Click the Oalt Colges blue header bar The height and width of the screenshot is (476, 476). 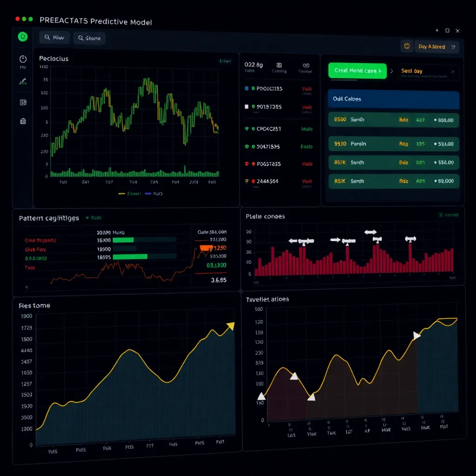(x=393, y=99)
